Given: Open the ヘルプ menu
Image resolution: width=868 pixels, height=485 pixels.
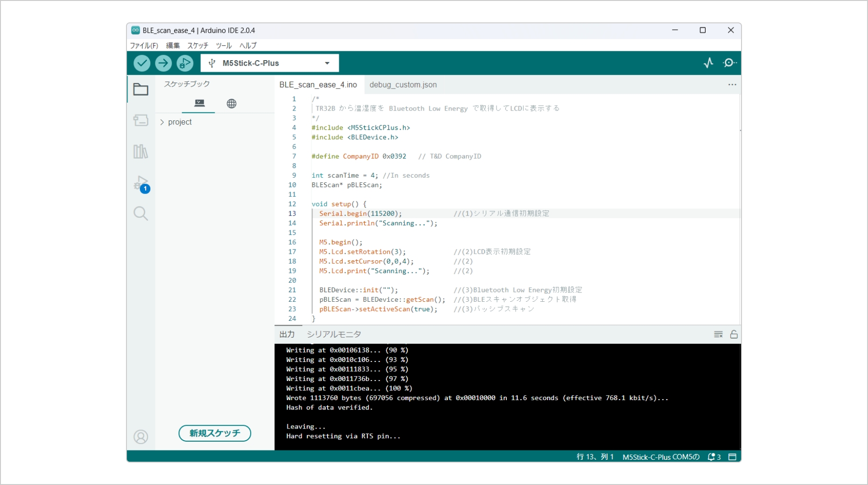Looking at the screenshot, I should click(x=248, y=45).
